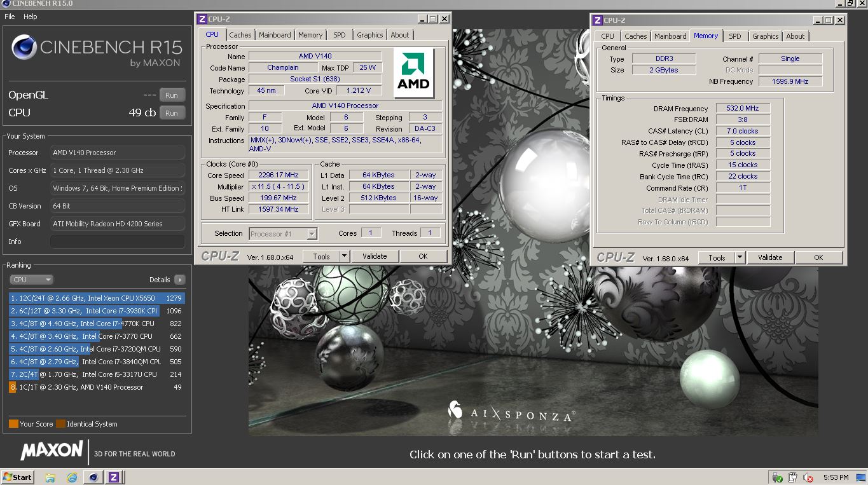Switch to SPD tab in right CPU-Z
The image size is (868, 485).
pos(735,36)
